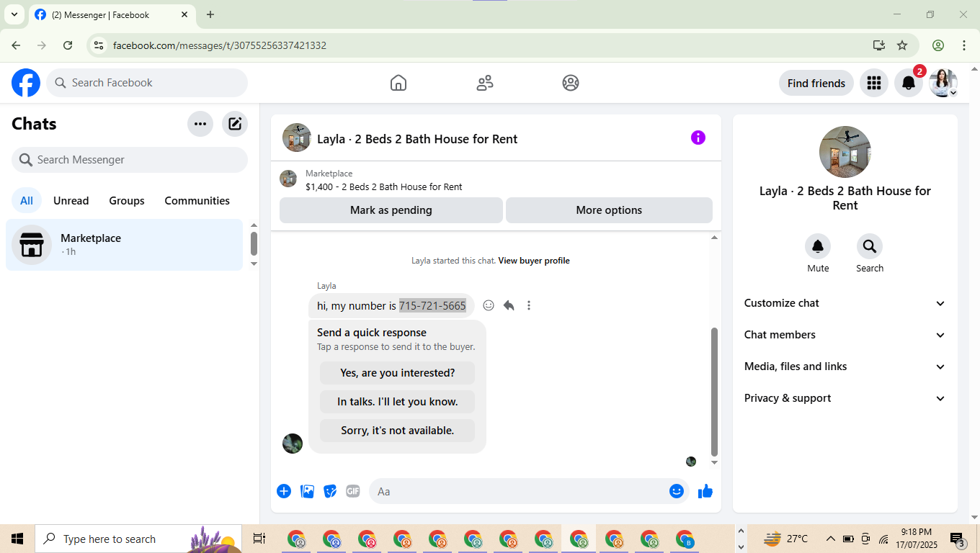Select the Groups chats filter
This screenshot has width=980, height=553.
[127, 201]
